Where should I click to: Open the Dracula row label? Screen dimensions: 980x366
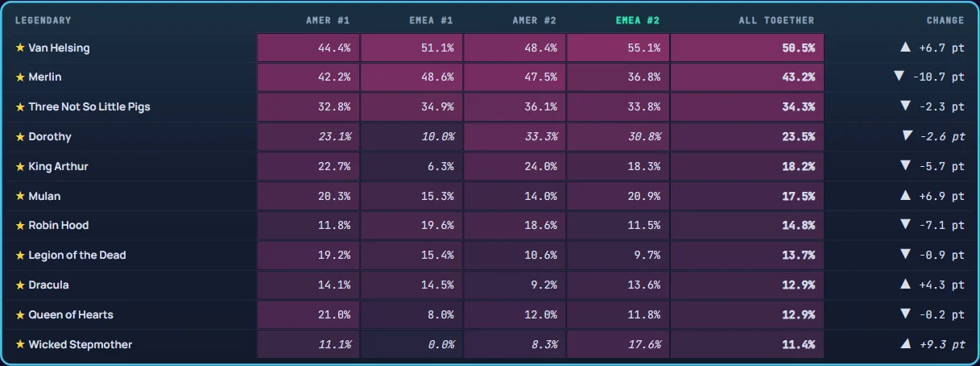coord(48,285)
